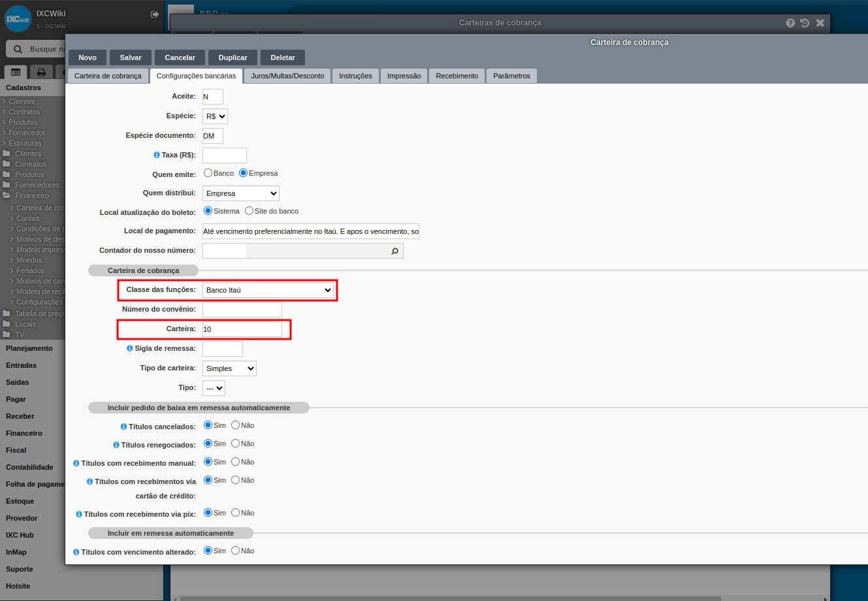Click the info icon beside Títulos renegociados
868x601 pixels.
[116, 445]
